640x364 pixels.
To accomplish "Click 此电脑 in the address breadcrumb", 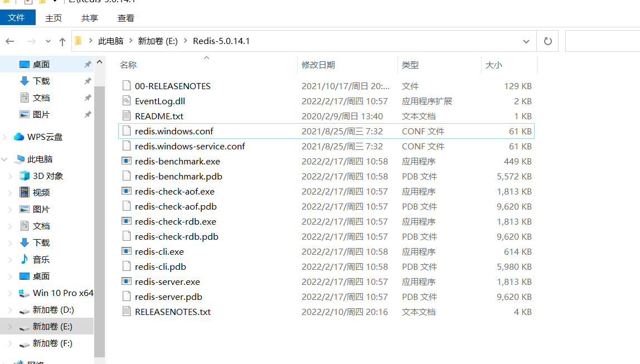I will click(110, 41).
